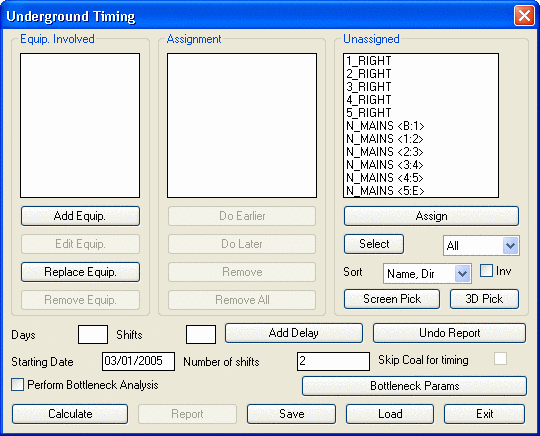Click the Starting Date field

click(x=138, y=361)
